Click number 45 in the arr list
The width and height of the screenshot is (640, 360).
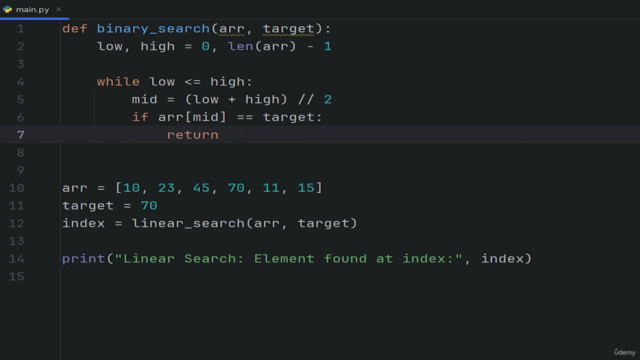click(201, 188)
